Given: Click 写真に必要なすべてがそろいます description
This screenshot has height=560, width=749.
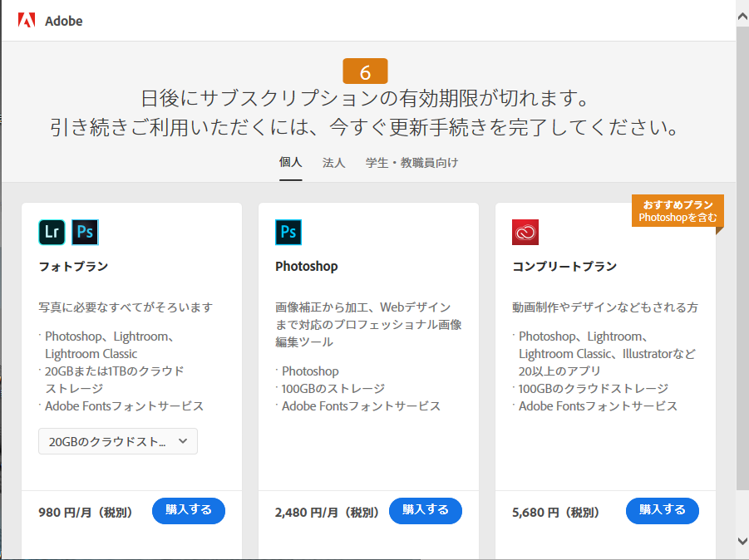Looking at the screenshot, I should click(x=126, y=307).
